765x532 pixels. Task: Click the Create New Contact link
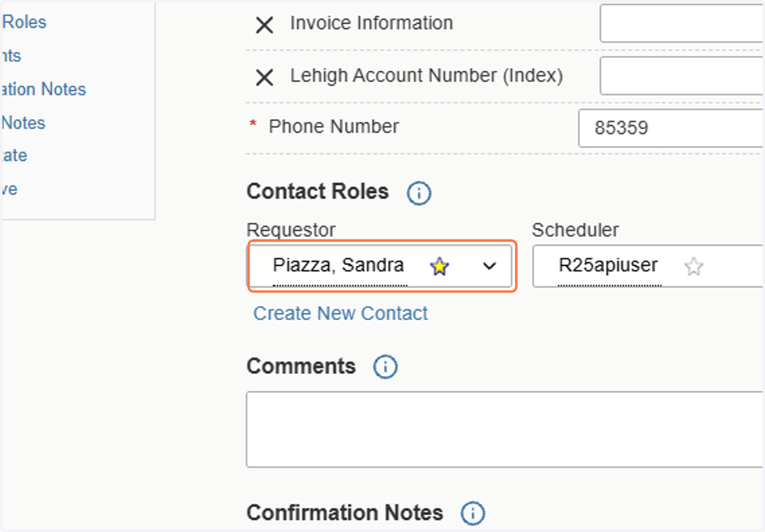tap(341, 313)
